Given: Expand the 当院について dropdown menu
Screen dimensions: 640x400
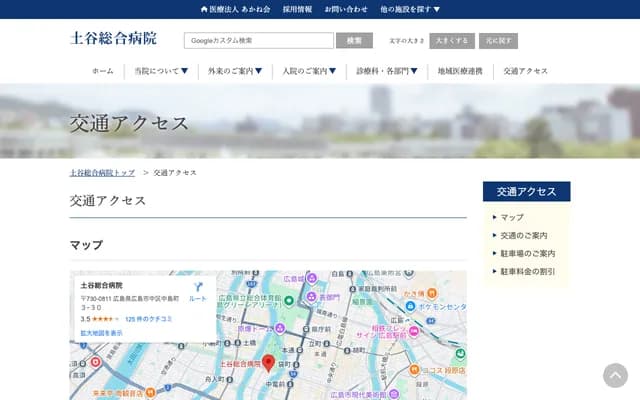Looking at the screenshot, I should [161, 71].
